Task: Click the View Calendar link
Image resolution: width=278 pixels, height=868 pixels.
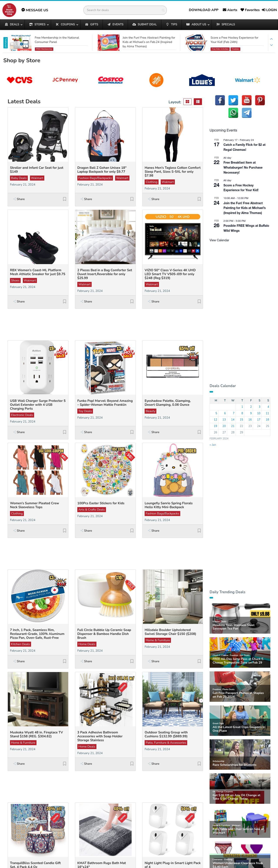Action: click(219, 240)
